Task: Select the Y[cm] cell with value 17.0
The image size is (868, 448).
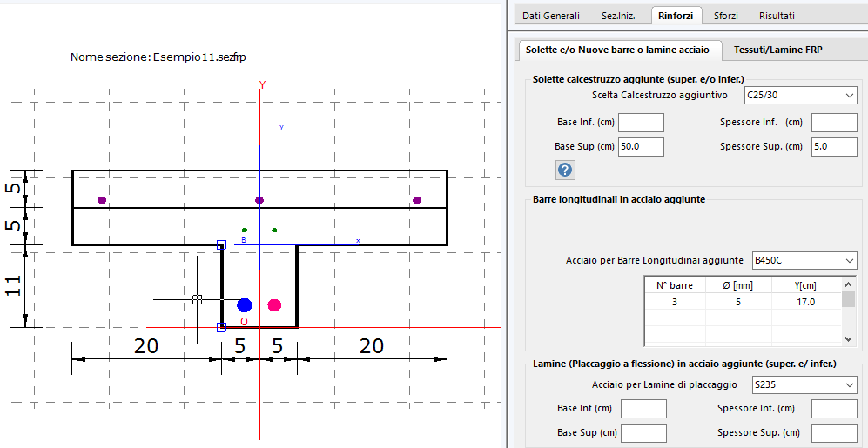Action: click(x=806, y=303)
